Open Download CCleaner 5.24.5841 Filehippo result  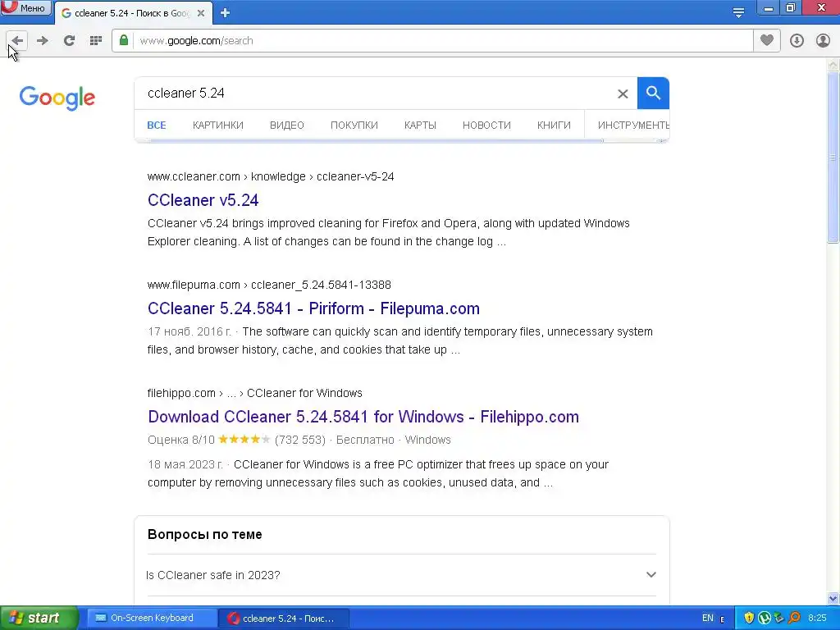pyautogui.click(x=363, y=417)
